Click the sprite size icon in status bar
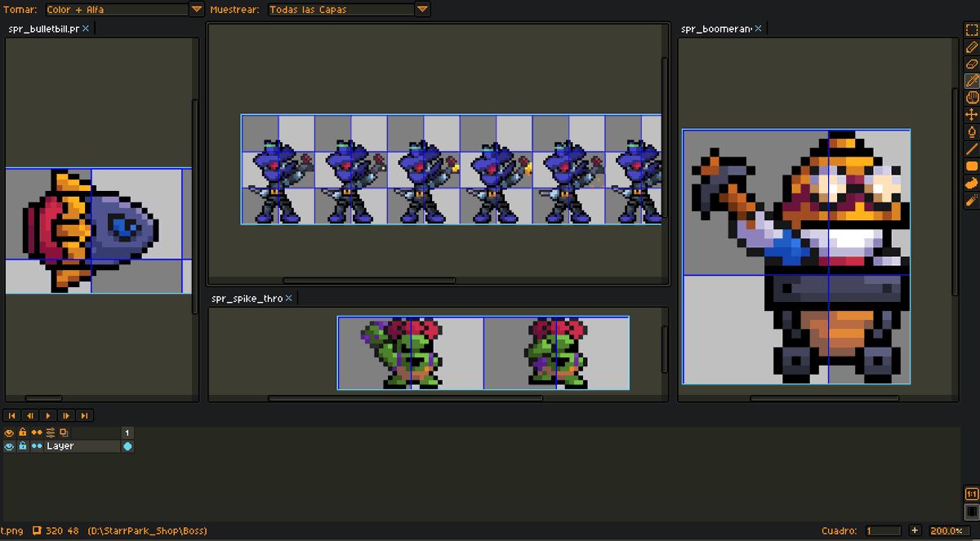The width and height of the screenshot is (980, 541). (x=37, y=530)
